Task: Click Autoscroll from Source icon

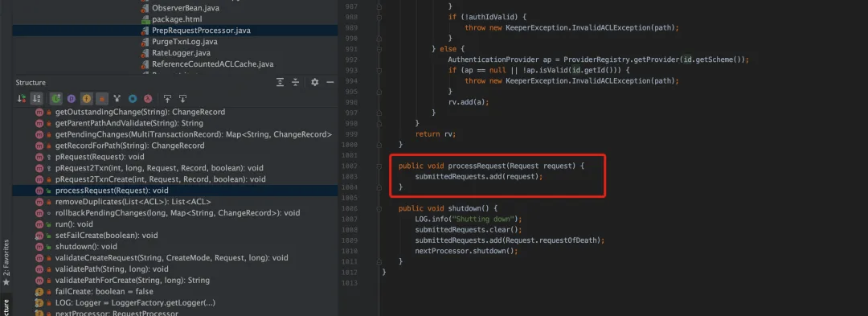Action: [x=182, y=99]
